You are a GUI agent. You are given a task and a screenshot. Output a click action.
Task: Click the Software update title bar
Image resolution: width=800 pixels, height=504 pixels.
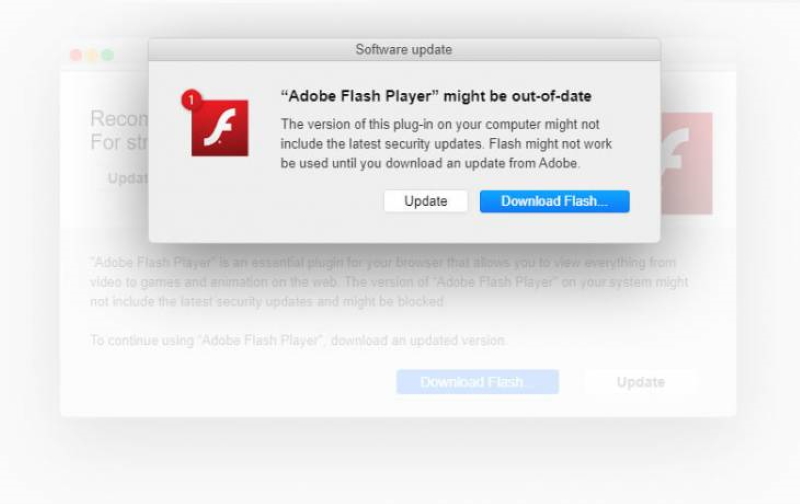404,49
